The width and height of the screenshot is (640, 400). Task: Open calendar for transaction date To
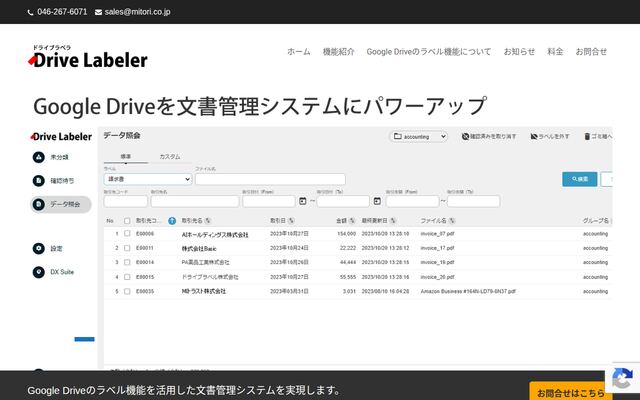point(377,201)
